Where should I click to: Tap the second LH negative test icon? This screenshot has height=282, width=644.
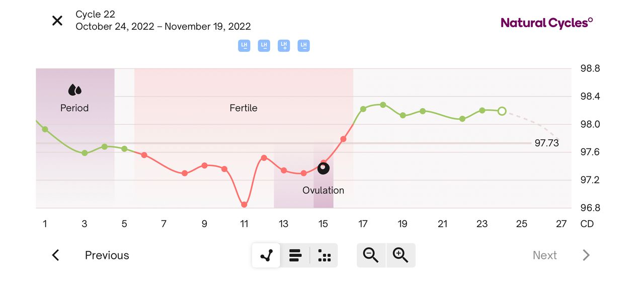click(264, 46)
